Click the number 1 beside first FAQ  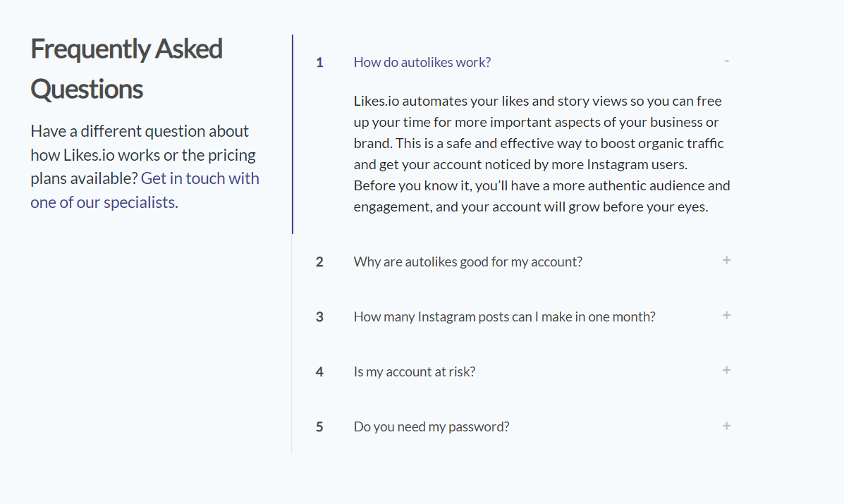coord(319,63)
